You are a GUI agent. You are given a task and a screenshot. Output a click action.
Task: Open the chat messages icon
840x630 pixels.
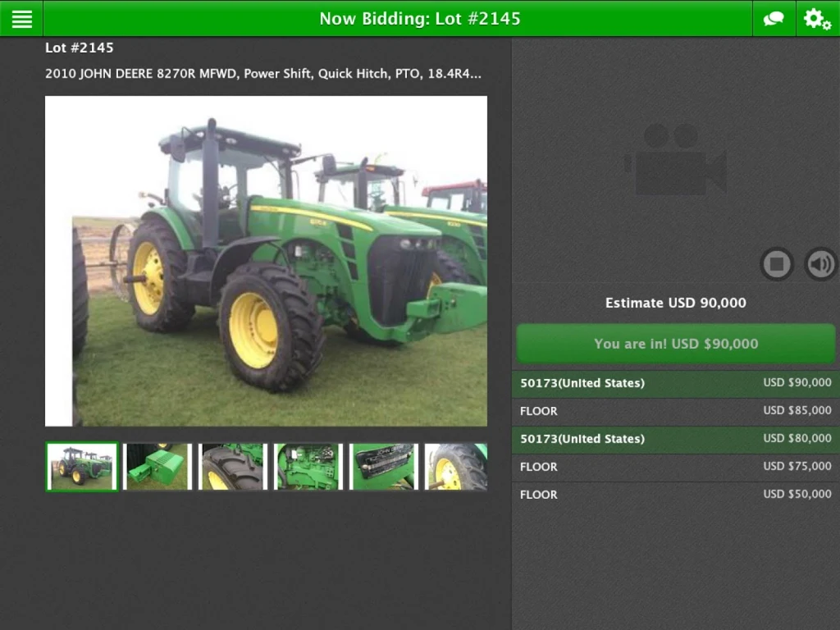[774, 19]
